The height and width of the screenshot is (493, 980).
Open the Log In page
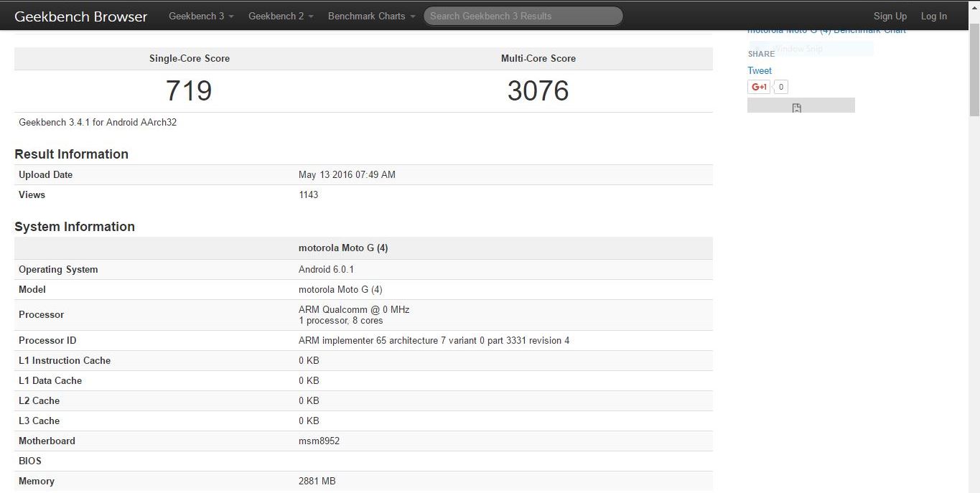point(933,16)
